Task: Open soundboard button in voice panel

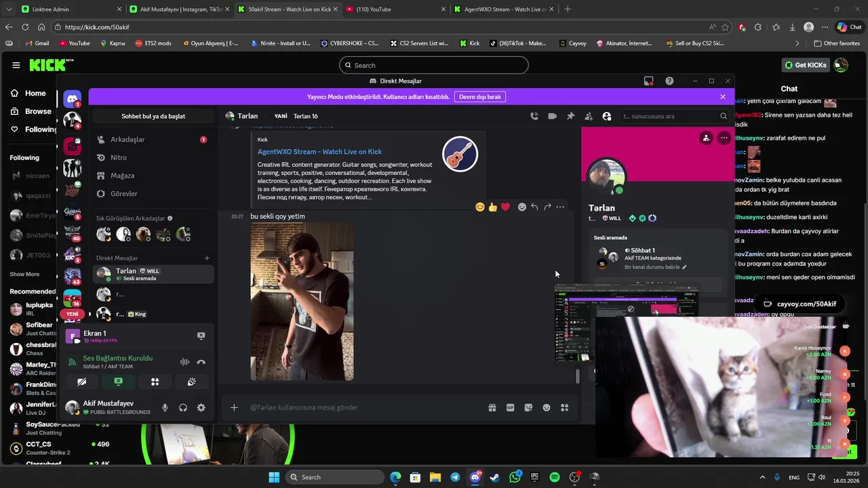Action: pos(192,382)
